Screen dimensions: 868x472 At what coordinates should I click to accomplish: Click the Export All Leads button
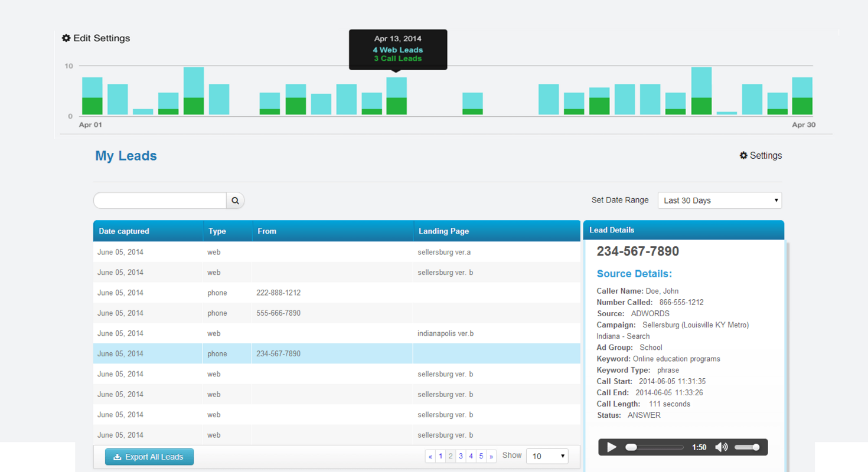tap(149, 457)
